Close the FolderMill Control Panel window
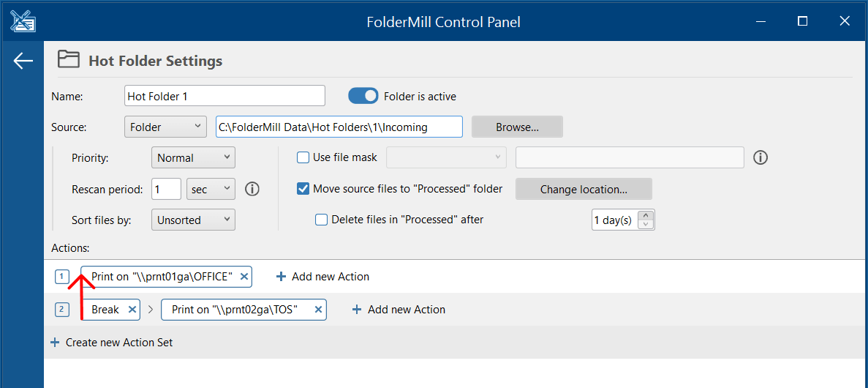This screenshot has height=388, width=868. coord(845,21)
